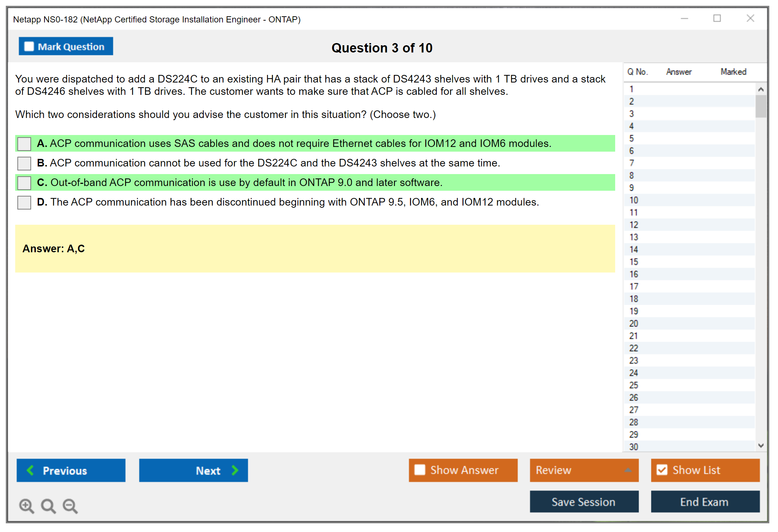The width and height of the screenshot is (778, 532).
Task: Select question 10 in the list
Action: point(634,200)
